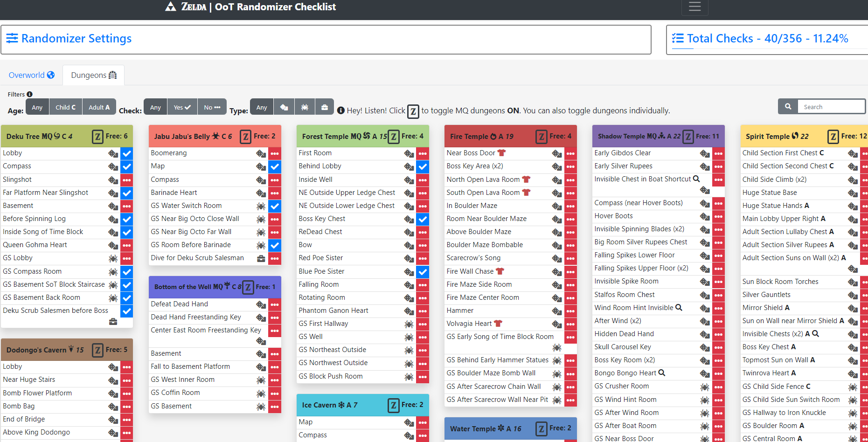
Task: Mark Hover Boots check in Shadow Temple
Action: coord(718,216)
